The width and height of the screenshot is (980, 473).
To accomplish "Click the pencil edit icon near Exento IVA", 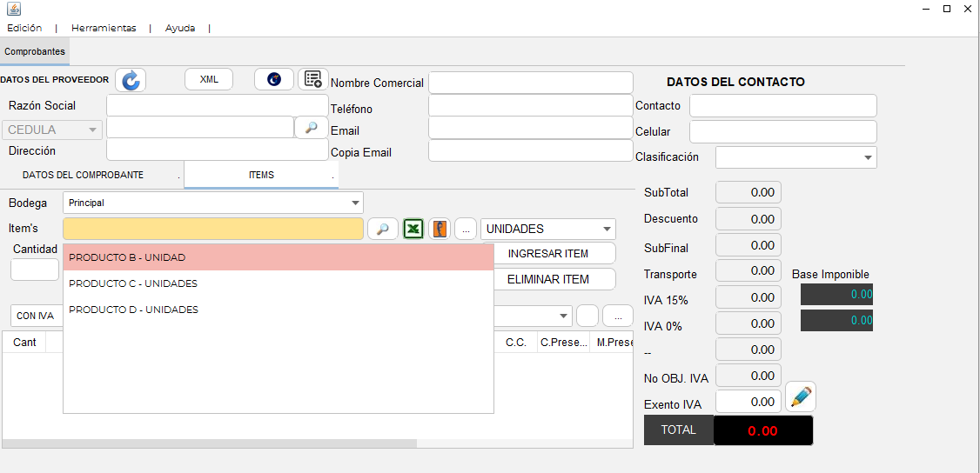I will pos(801,396).
